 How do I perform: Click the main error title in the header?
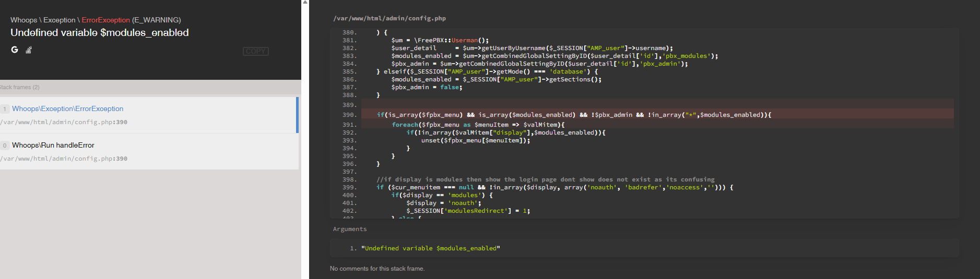point(99,32)
